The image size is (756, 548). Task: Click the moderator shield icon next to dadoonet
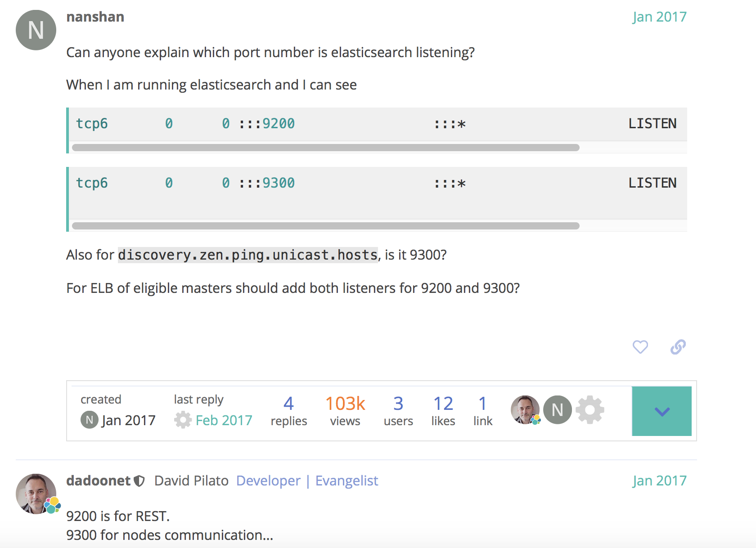point(139,481)
